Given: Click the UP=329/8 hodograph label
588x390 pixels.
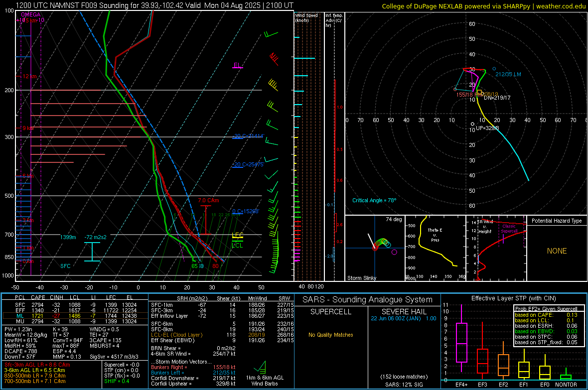Looking at the screenshot, I should (487, 128).
